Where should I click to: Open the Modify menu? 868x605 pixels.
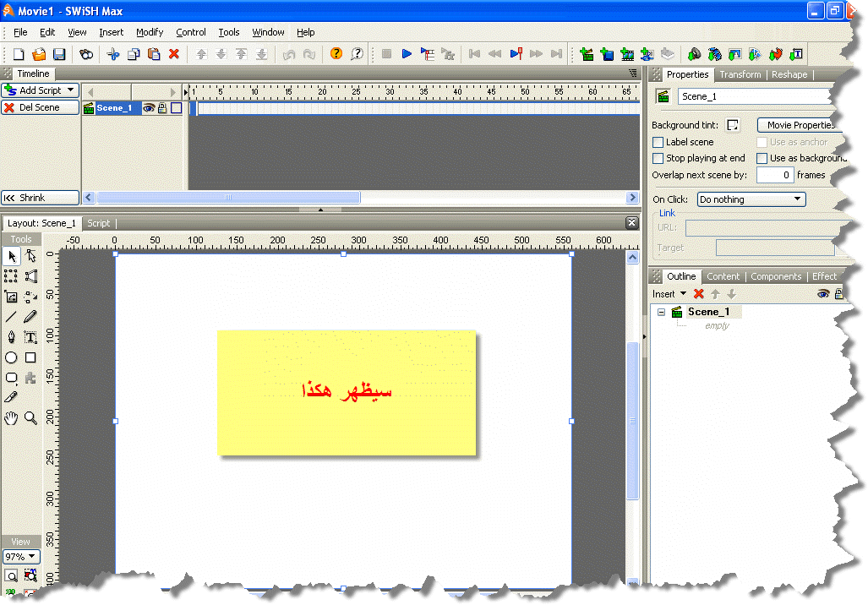tap(150, 32)
